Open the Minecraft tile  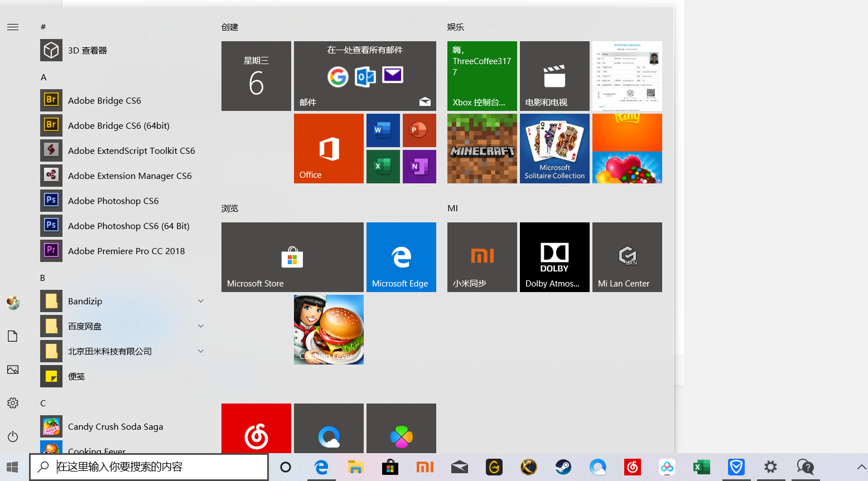(x=482, y=148)
